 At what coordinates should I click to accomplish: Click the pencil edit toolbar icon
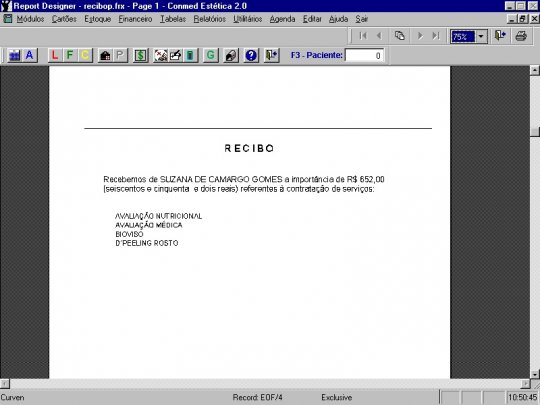175,55
